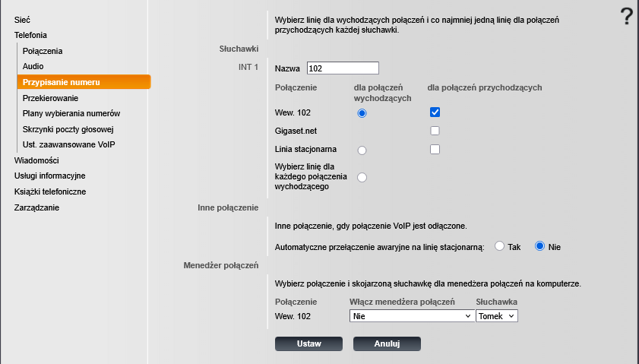Image resolution: width=639 pixels, height=364 pixels.
Task: Click the Nazwa input field
Action: click(343, 68)
